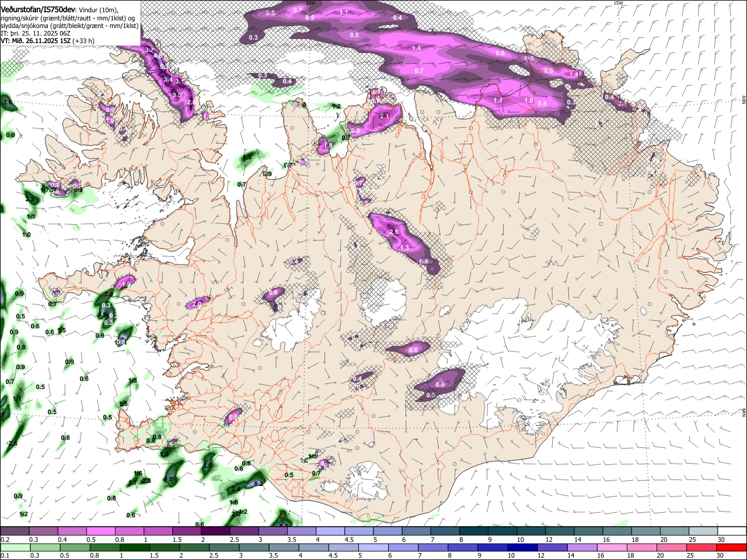Select the 25–30 swatch in rain legend

pyautogui.click(x=701, y=548)
